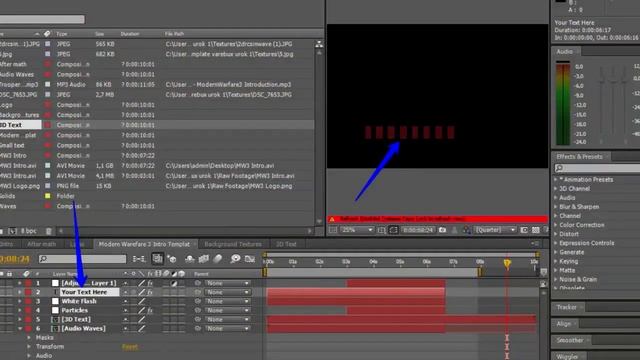Click the Brainstorm icon in the timeline toolbar
Viewport: 640px width, 360px height.
click(x=235, y=259)
